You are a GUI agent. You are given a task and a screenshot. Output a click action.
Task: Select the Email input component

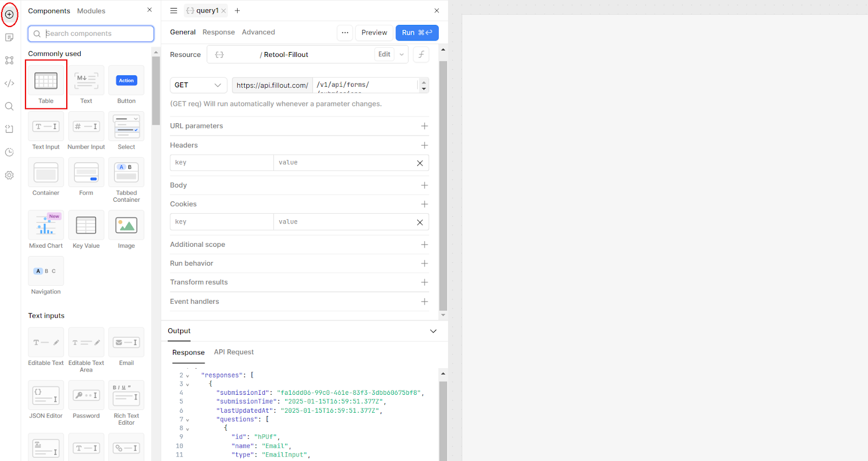click(126, 347)
